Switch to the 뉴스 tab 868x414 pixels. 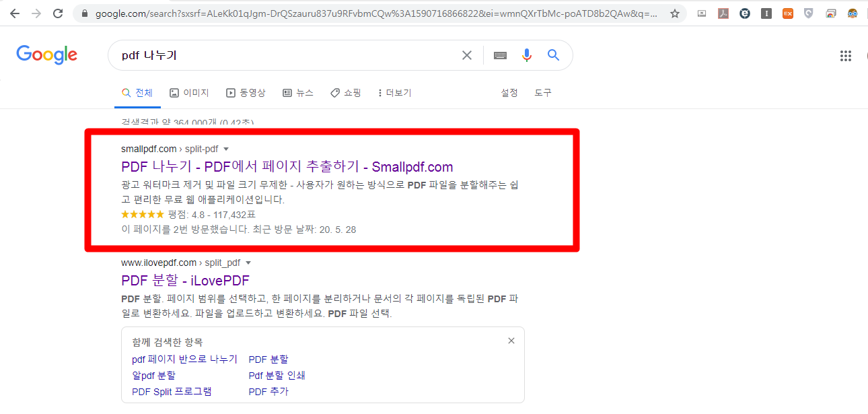(x=298, y=93)
